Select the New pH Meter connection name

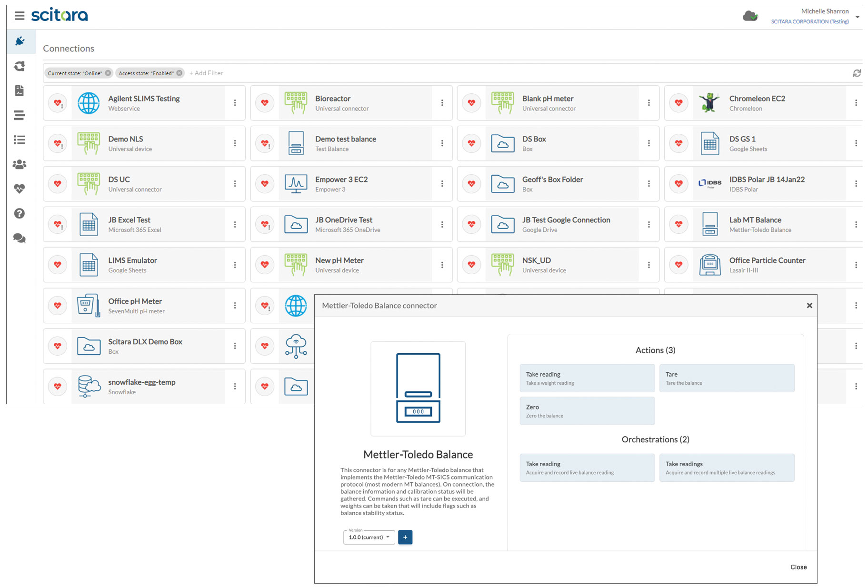[x=339, y=260]
